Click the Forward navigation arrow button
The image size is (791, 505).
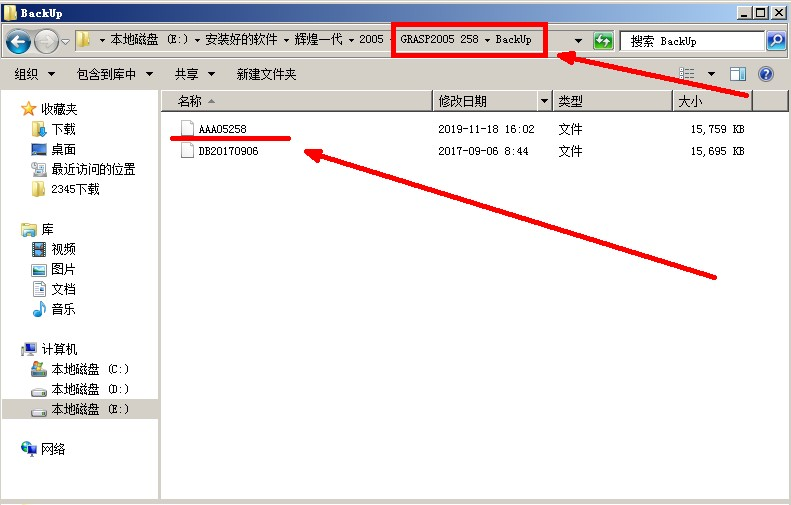[46, 41]
